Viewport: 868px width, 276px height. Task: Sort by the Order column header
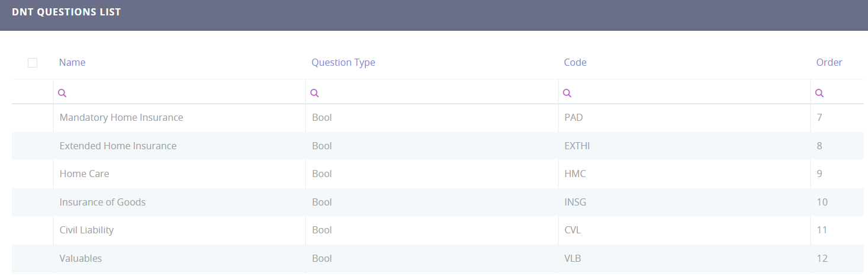click(829, 63)
